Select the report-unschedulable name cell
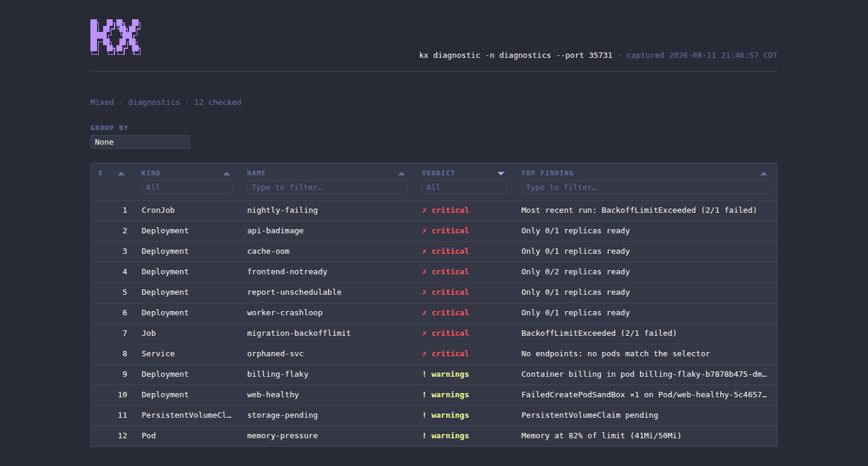 point(294,292)
